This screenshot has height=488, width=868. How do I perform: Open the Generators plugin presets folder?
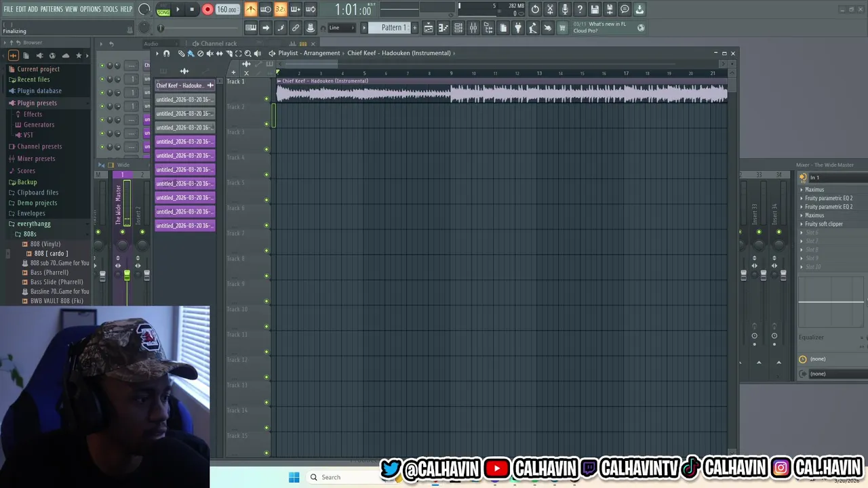tap(39, 125)
